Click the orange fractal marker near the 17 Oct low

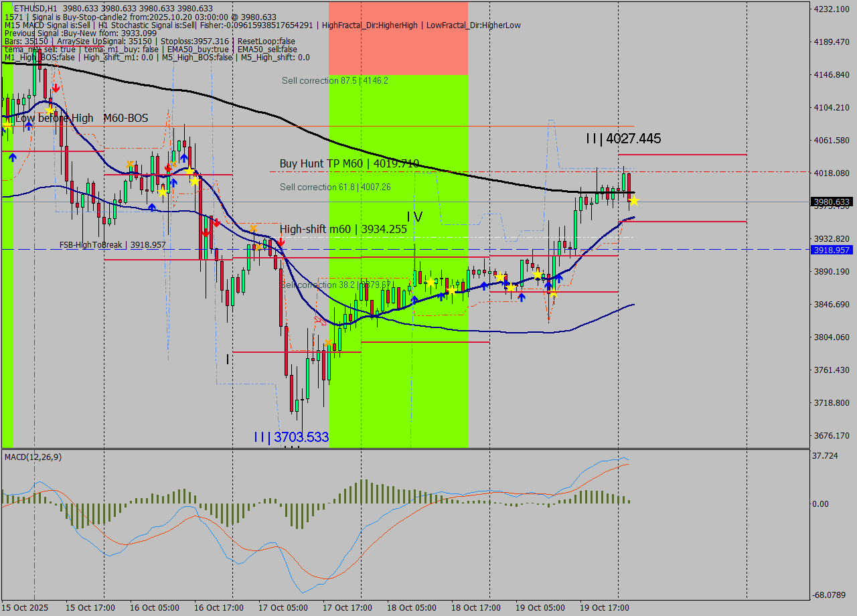pyautogui.click(x=328, y=341)
